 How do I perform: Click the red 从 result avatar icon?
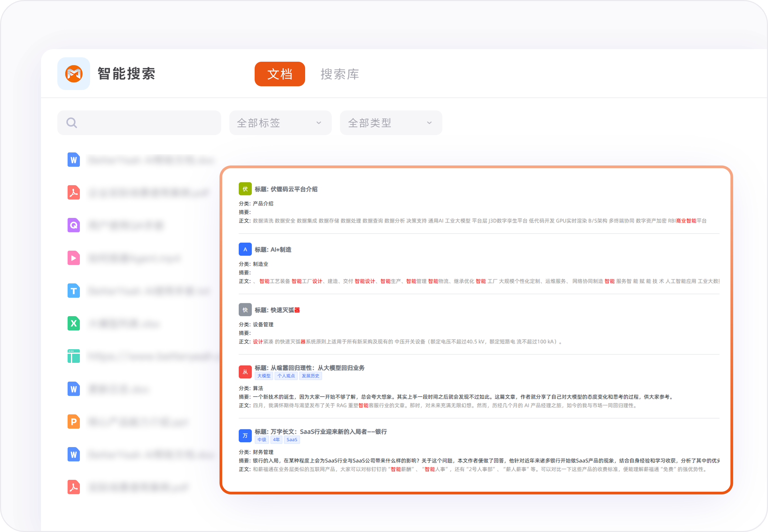pyautogui.click(x=245, y=372)
